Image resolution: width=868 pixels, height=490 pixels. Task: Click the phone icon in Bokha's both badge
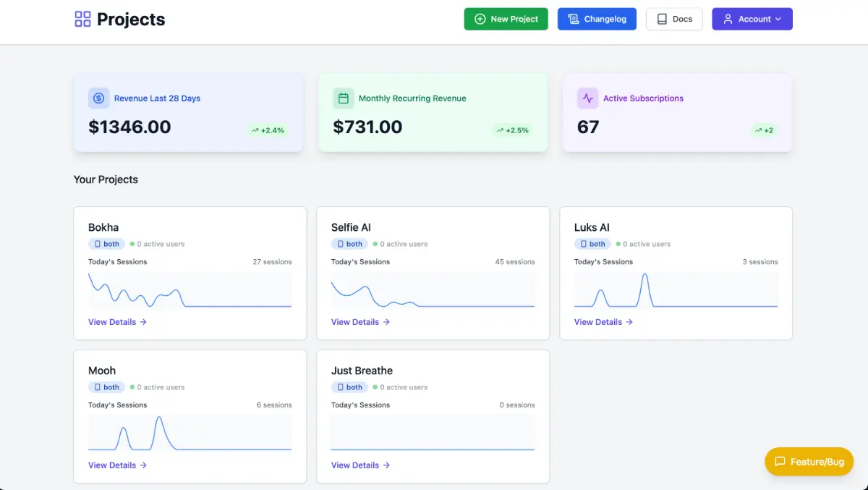pos(98,244)
